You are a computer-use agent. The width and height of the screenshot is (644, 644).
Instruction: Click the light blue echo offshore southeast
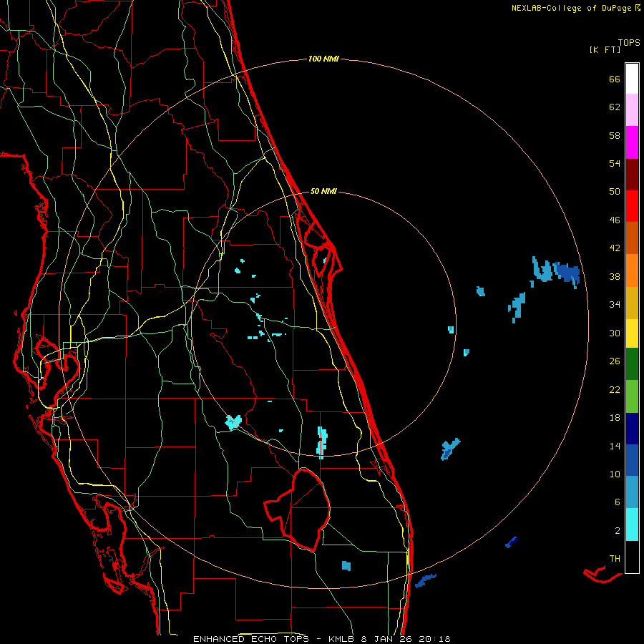click(x=450, y=449)
